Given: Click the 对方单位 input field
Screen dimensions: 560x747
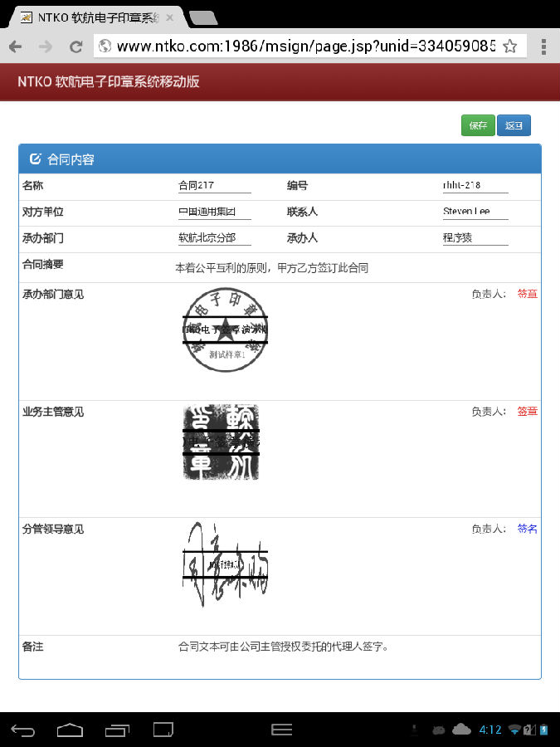Looking at the screenshot, I should (x=214, y=212).
